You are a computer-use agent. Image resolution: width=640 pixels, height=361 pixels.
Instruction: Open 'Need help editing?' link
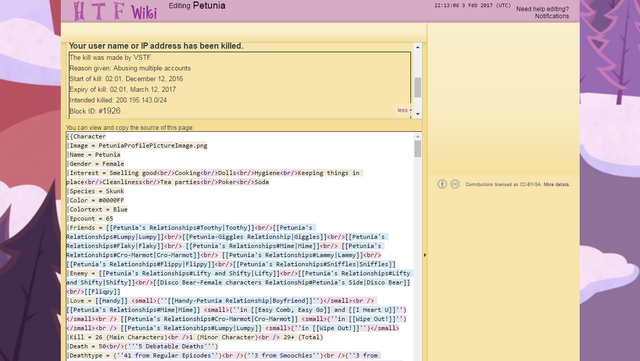coord(542,9)
